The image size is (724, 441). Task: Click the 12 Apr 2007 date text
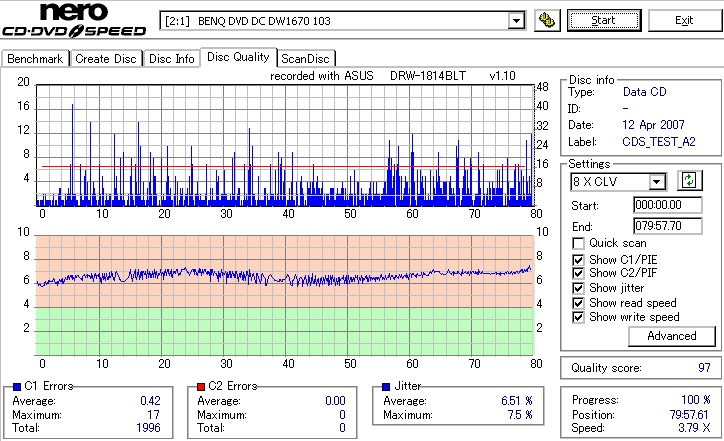click(x=653, y=125)
